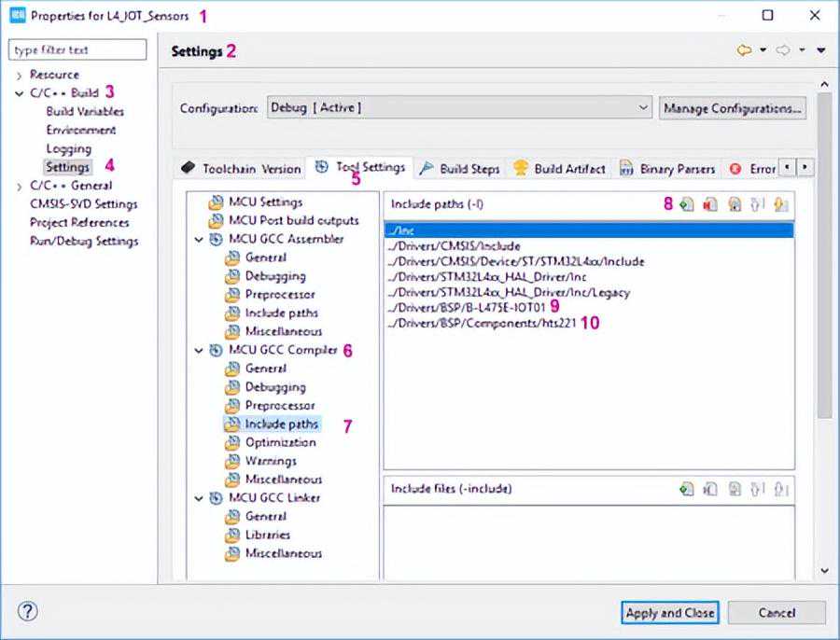This screenshot has height=640, width=840.
Task: Select Optimization under MCU GCC Compiler
Action: click(280, 442)
